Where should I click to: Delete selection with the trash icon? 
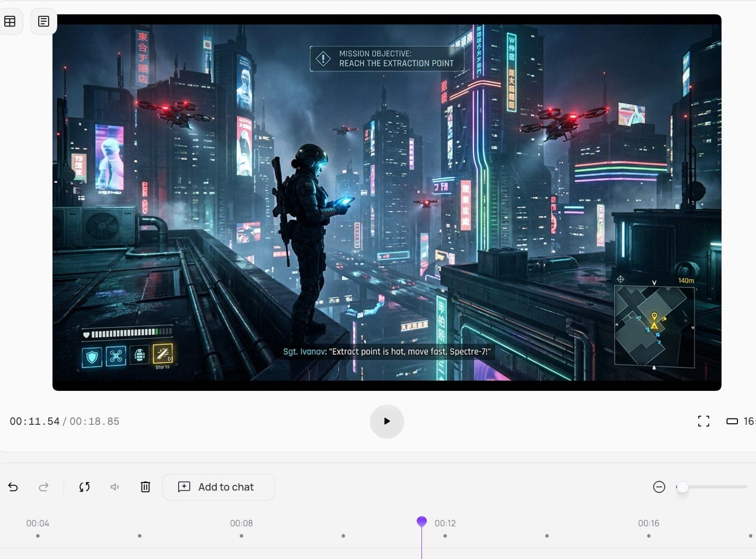145,487
